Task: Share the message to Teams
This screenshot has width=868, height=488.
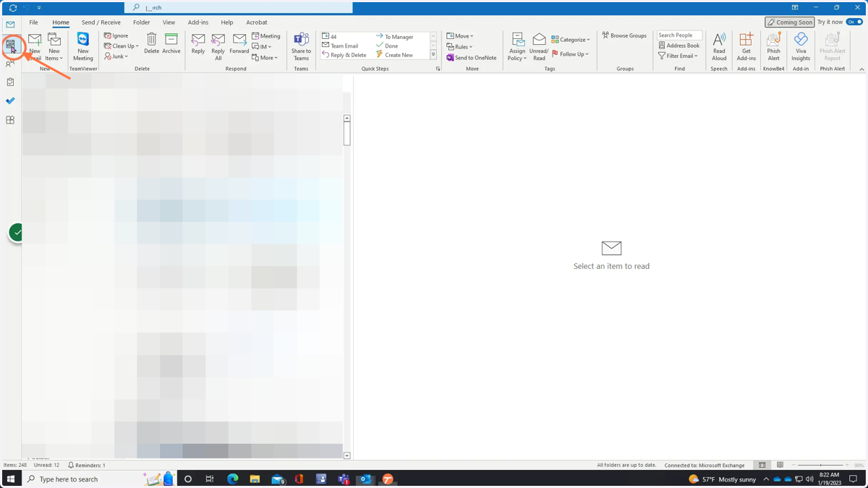Action: (301, 47)
